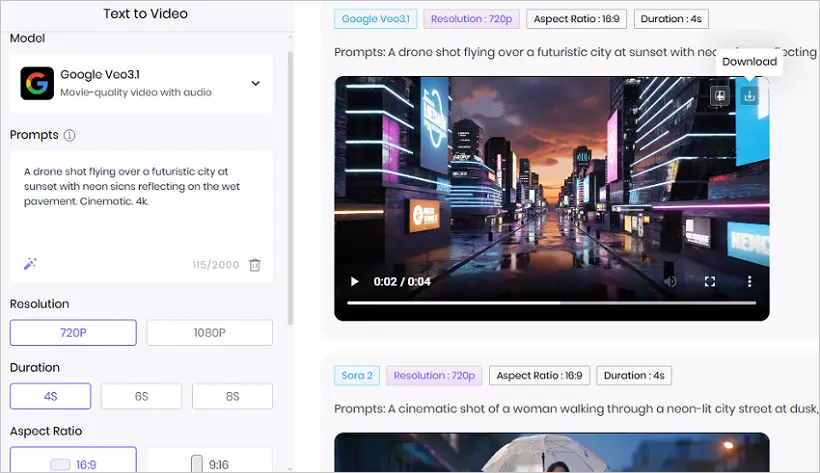Mute the city video volume icon
This screenshot has height=473, width=820.
670,281
